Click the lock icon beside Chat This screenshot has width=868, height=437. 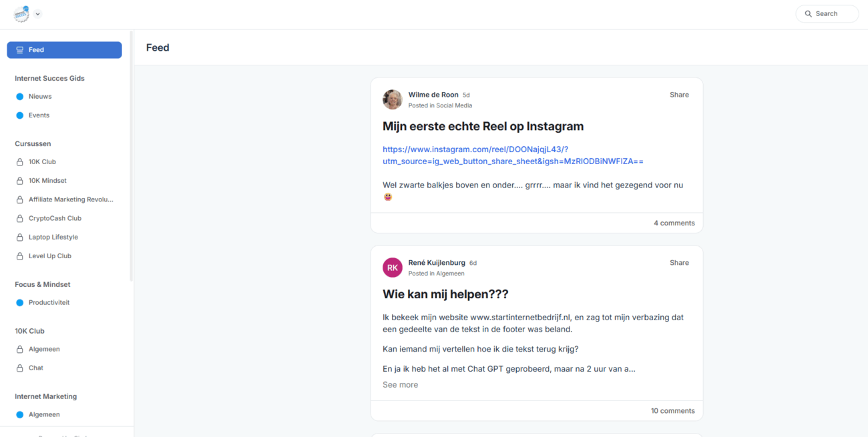(x=19, y=368)
